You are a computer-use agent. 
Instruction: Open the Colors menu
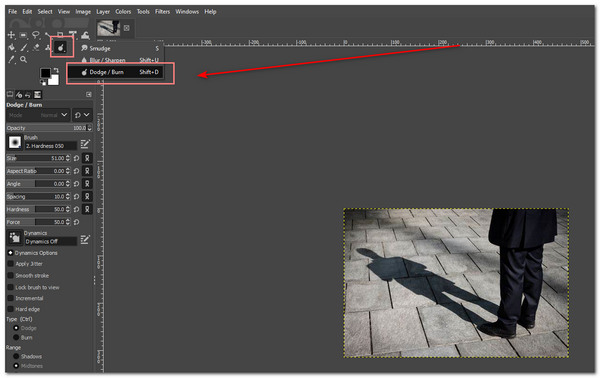coord(123,11)
